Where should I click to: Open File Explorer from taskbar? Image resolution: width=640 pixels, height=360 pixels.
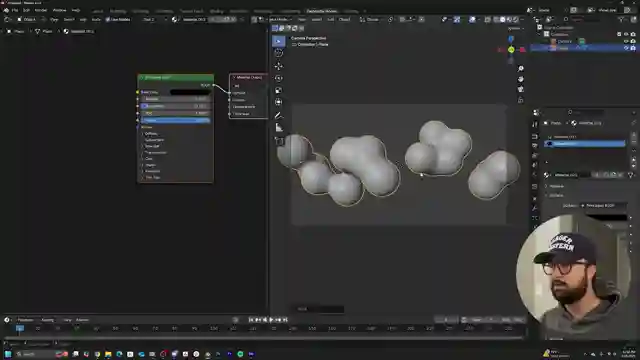click(x=108, y=354)
